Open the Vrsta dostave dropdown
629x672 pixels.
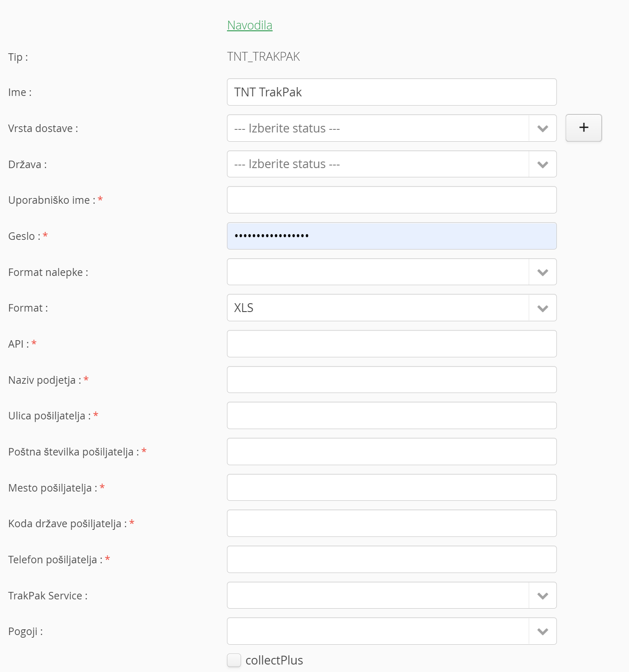pyautogui.click(x=391, y=128)
